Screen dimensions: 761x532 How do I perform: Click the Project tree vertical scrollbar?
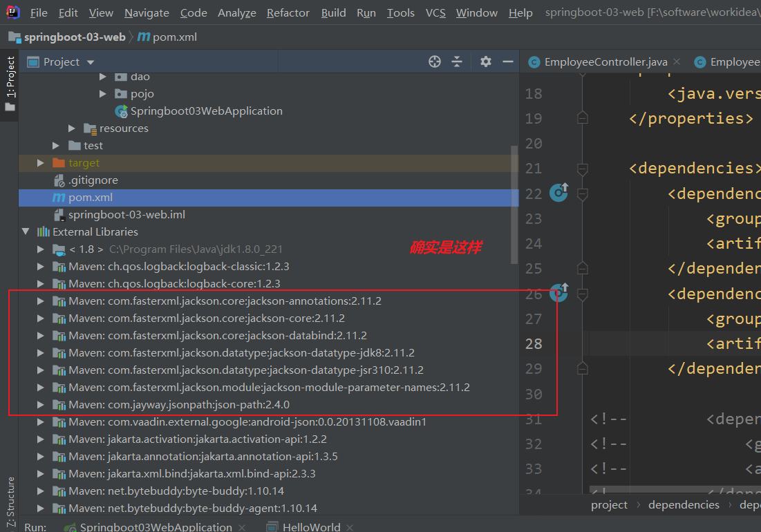514,205
